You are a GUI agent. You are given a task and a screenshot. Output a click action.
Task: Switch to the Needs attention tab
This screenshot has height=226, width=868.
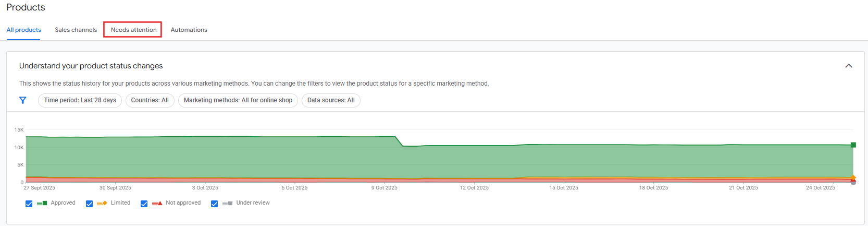tap(133, 30)
